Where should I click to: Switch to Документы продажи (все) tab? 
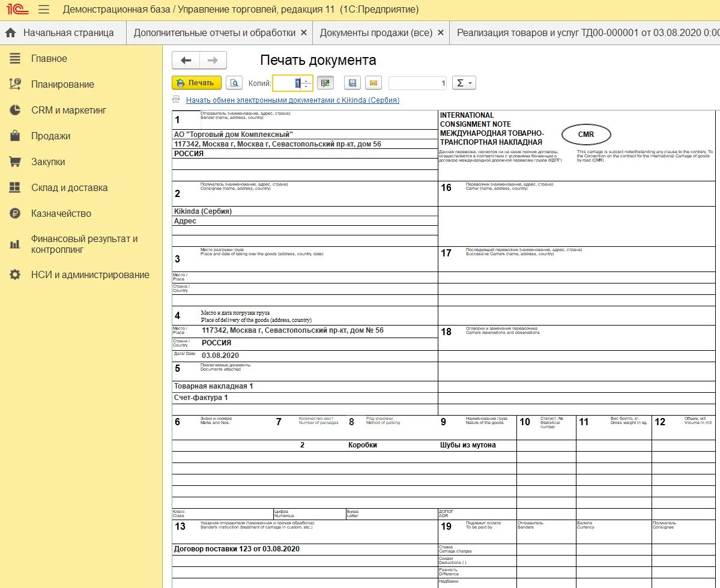tap(376, 32)
